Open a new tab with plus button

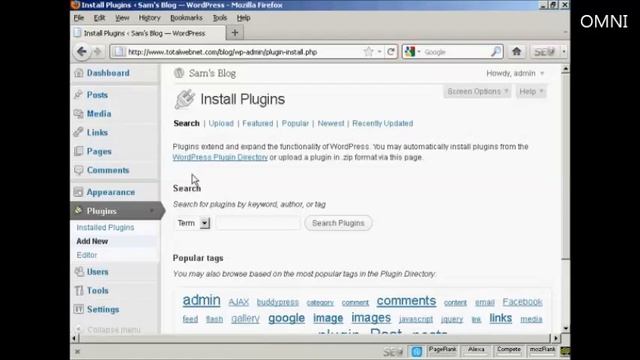[x=235, y=33]
